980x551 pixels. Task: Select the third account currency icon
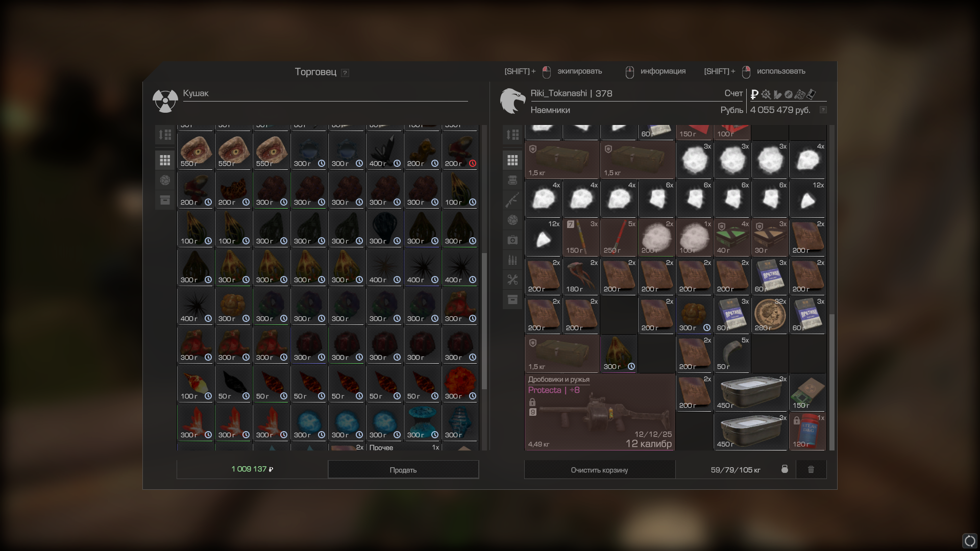coord(777,94)
